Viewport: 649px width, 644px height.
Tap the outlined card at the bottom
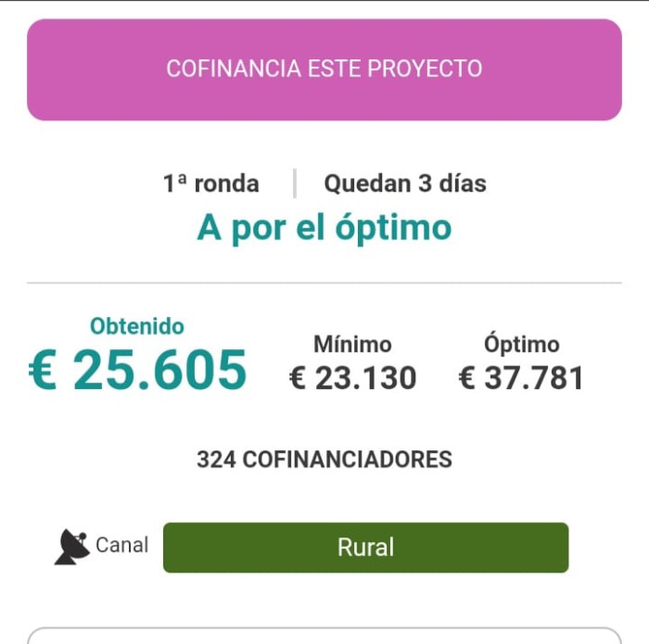pyautogui.click(x=324, y=636)
